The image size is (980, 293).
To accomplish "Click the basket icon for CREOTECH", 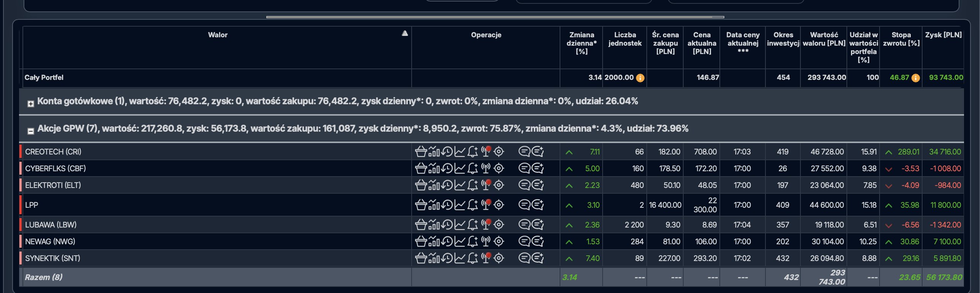I will [x=420, y=152].
